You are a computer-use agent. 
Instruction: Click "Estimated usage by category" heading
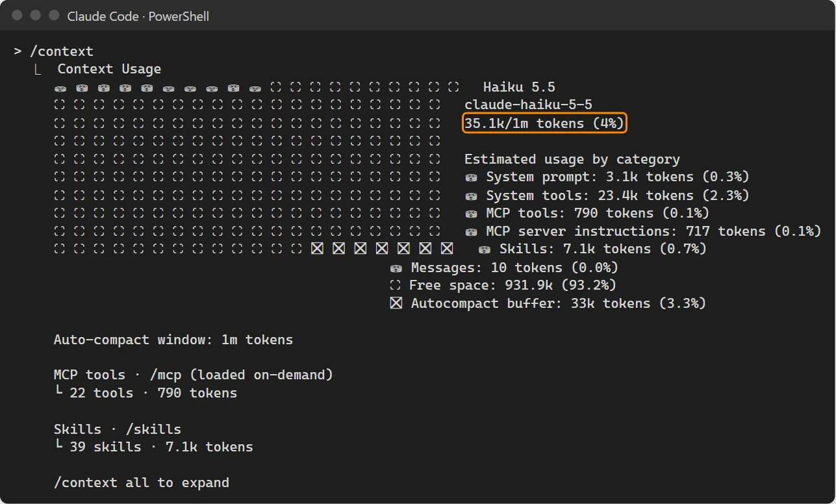click(x=572, y=159)
